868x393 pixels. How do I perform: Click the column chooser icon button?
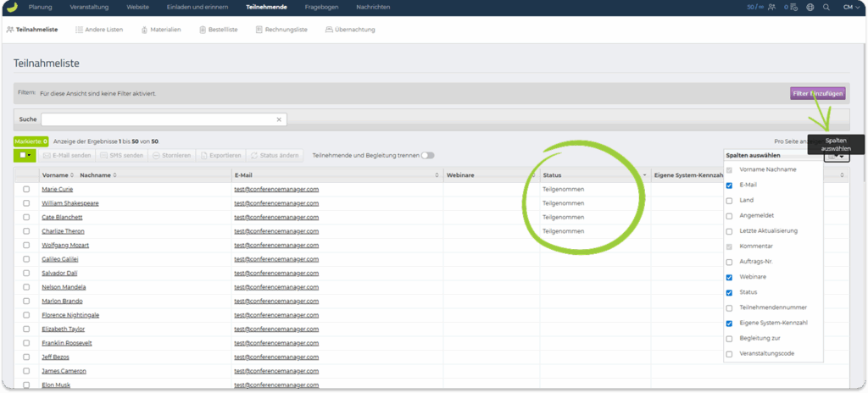coord(836,156)
